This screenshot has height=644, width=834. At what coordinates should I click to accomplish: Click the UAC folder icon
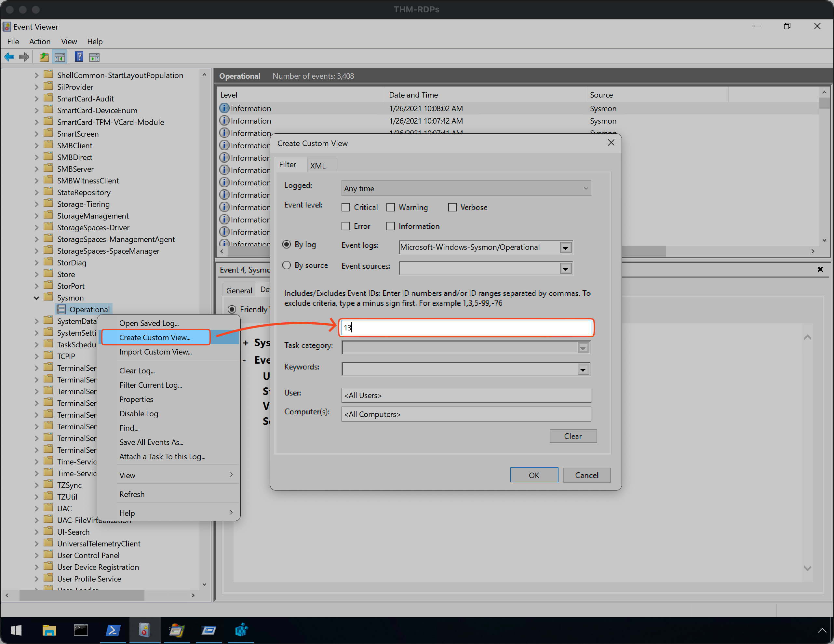point(48,508)
